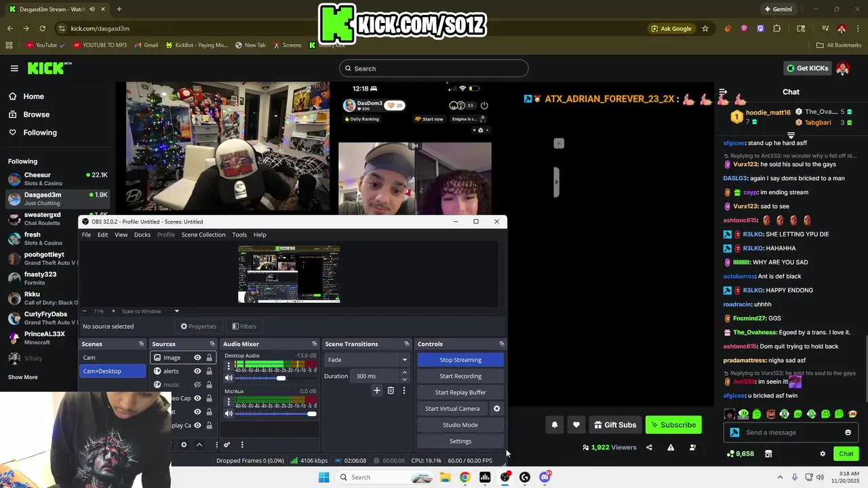868x488 pixels.
Task: Open the Kick shop store icon
Action: click(x=768, y=454)
